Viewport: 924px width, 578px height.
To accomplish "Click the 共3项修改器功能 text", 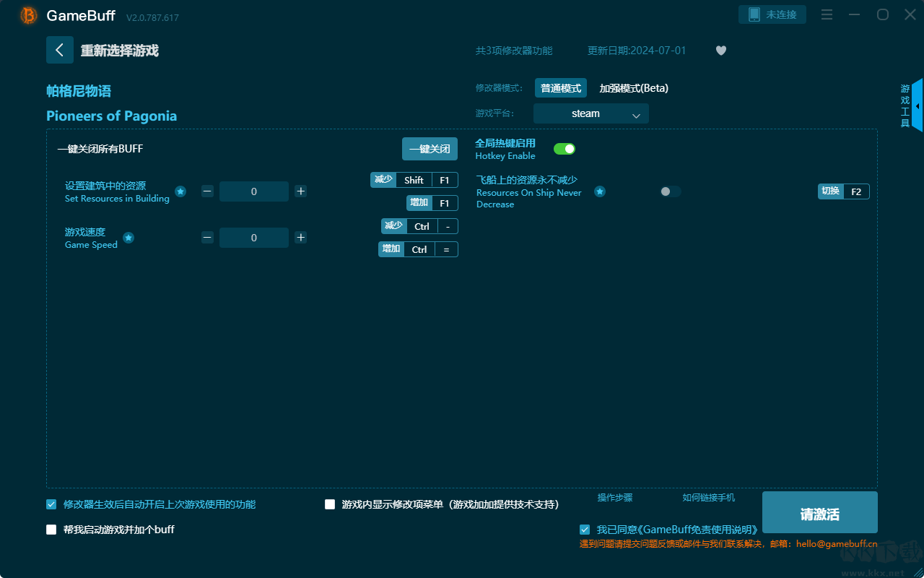I will [x=514, y=51].
